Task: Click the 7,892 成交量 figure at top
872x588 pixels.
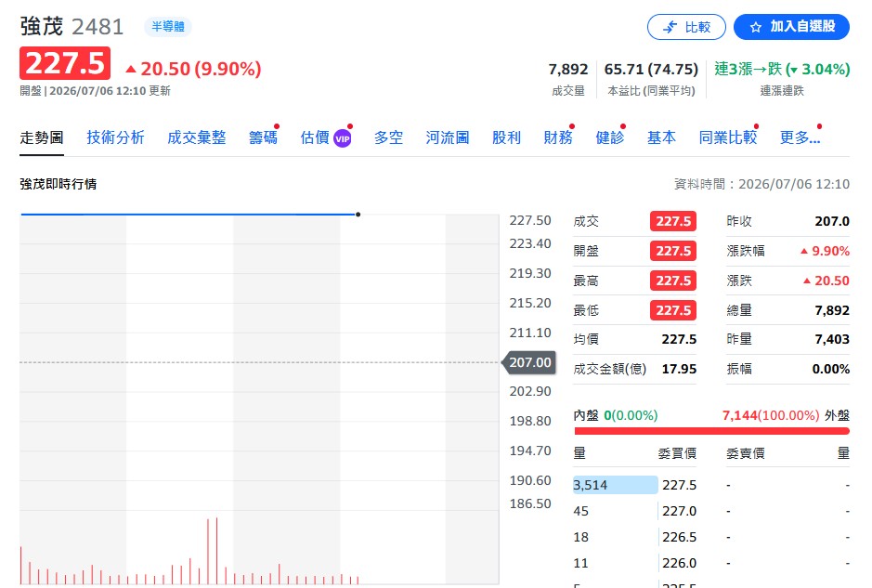Action: coord(567,69)
